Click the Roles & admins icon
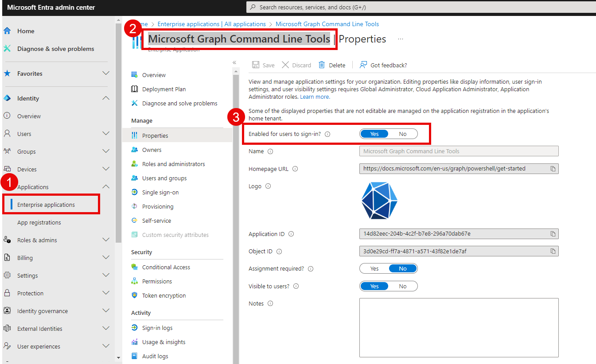The width and height of the screenshot is (596, 364). (x=7, y=240)
